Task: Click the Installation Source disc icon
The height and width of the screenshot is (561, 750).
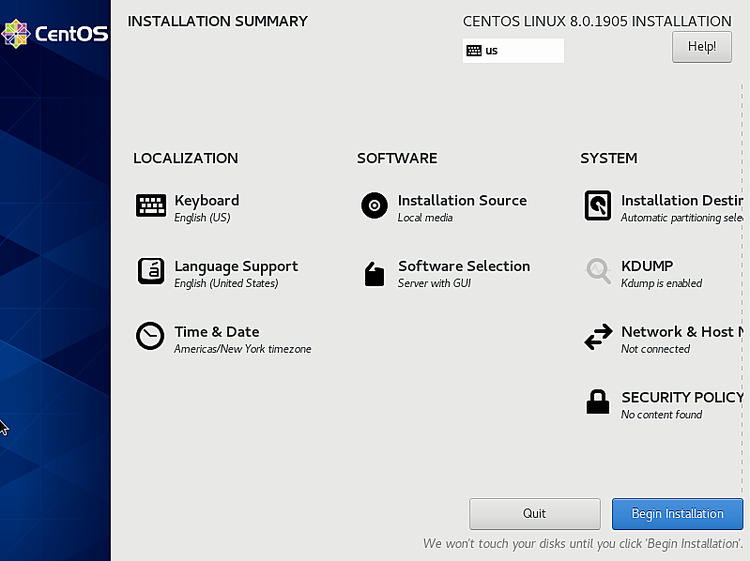Action: click(374, 206)
